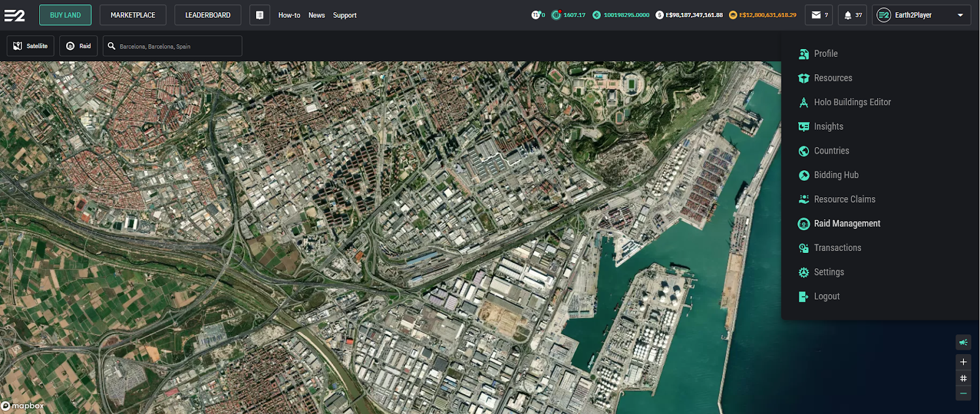Follow the How-to link

coord(289,15)
